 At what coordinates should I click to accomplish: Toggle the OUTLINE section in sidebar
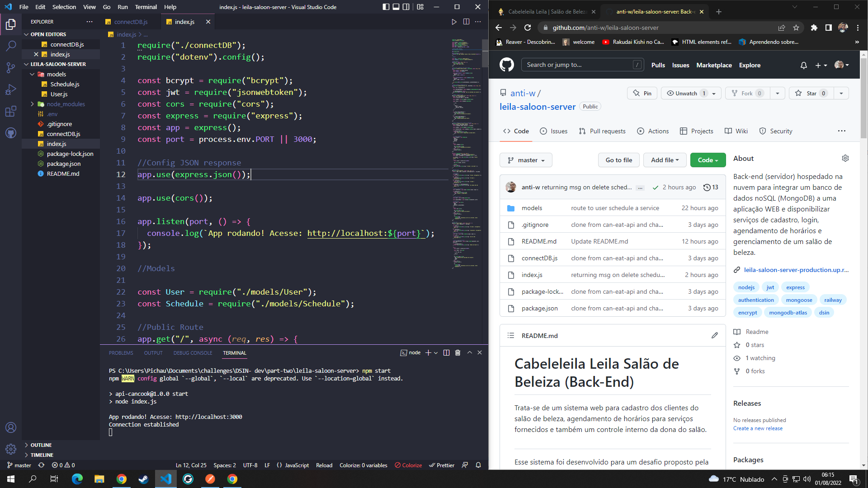point(41,445)
